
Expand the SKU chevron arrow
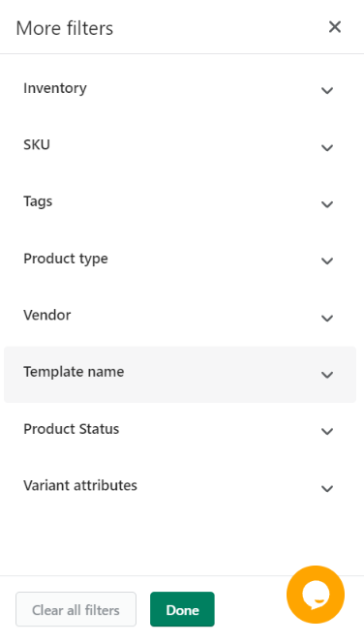pyautogui.click(x=326, y=147)
